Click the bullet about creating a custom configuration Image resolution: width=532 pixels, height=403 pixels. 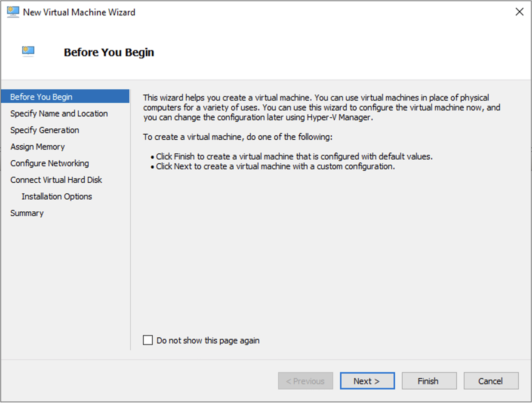click(x=275, y=166)
